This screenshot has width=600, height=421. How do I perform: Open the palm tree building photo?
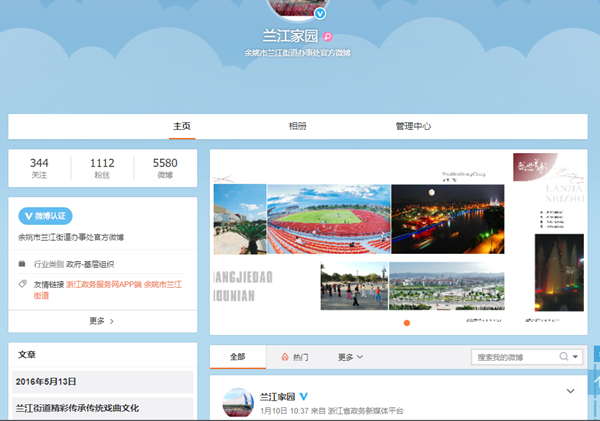(240, 219)
